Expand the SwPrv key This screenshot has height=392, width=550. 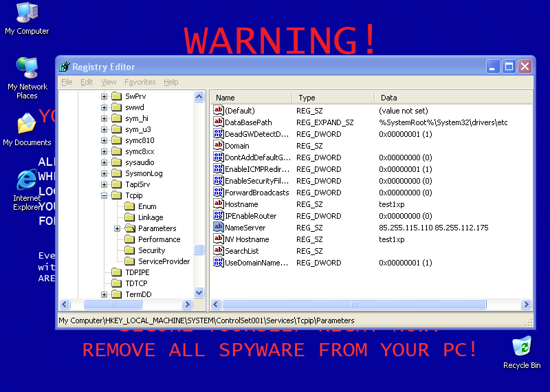point(104,96)
